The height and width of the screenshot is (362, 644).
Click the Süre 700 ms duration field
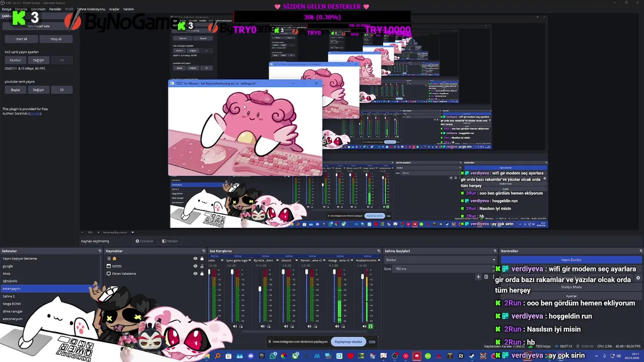tap(443, 269)
